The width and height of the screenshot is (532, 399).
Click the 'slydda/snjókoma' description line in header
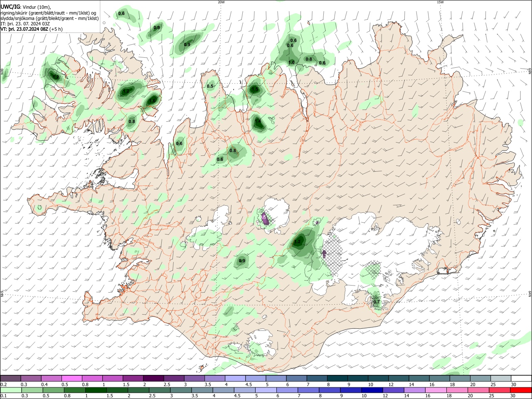(x=49, y=18)
